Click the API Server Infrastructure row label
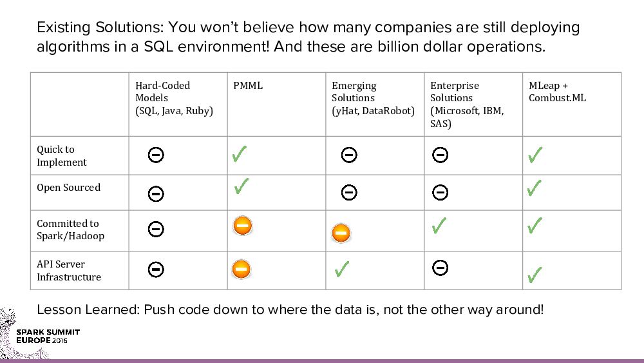644x363 pixels. click(69, 271)
